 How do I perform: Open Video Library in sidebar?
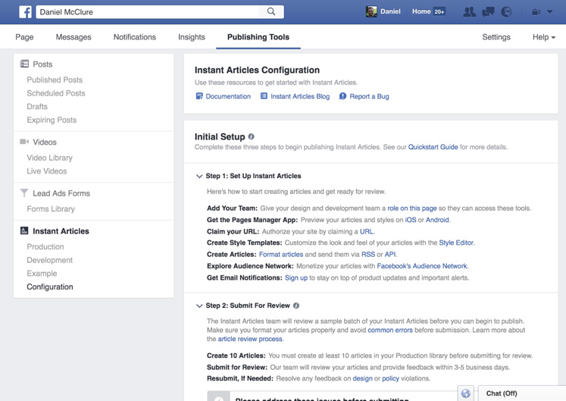tap(49, 158)
